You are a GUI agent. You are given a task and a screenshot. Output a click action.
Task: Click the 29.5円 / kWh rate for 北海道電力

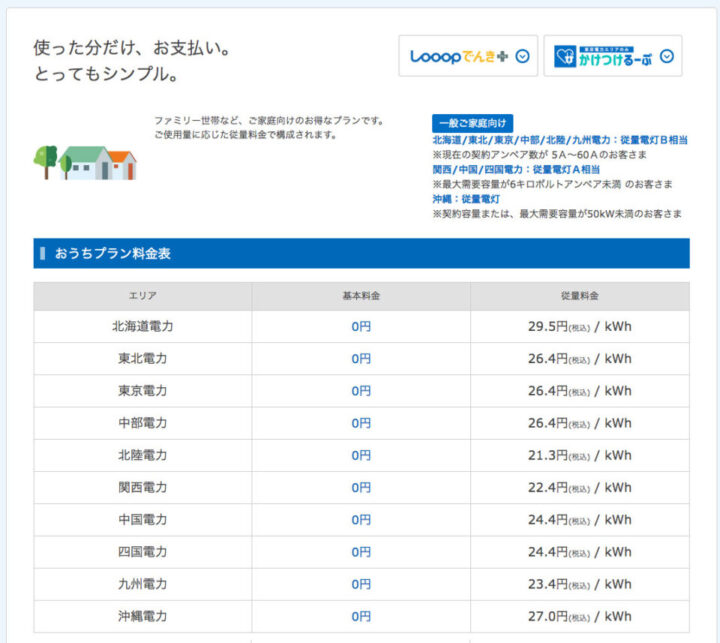click(x=580, y=327)
